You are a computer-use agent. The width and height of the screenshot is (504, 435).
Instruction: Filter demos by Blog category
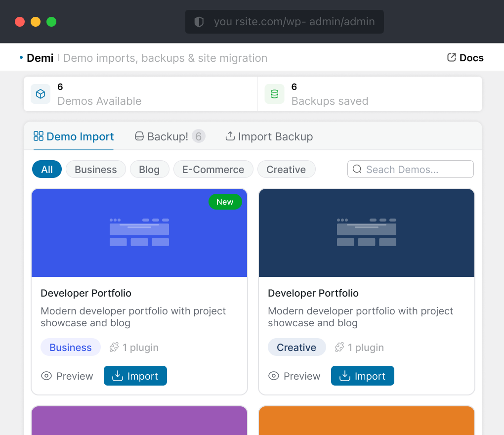[x=149, y=170]
